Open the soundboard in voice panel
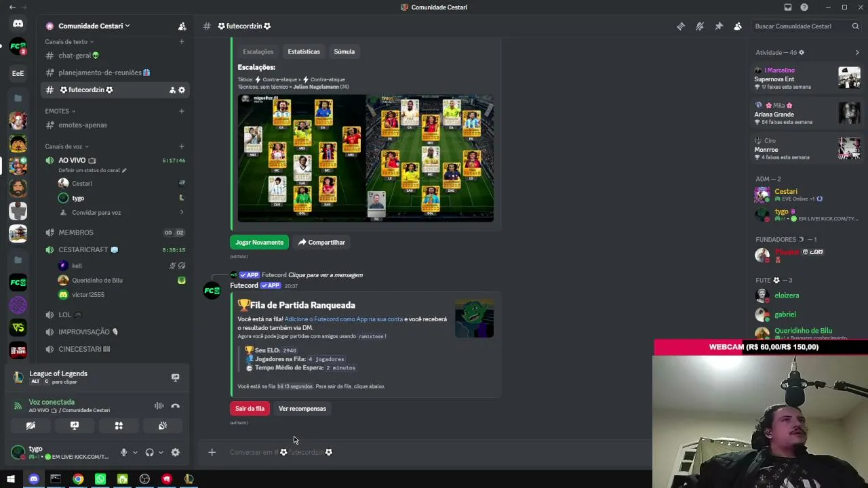The width and height of the screenshot is (868, 488). coord(163,426)
